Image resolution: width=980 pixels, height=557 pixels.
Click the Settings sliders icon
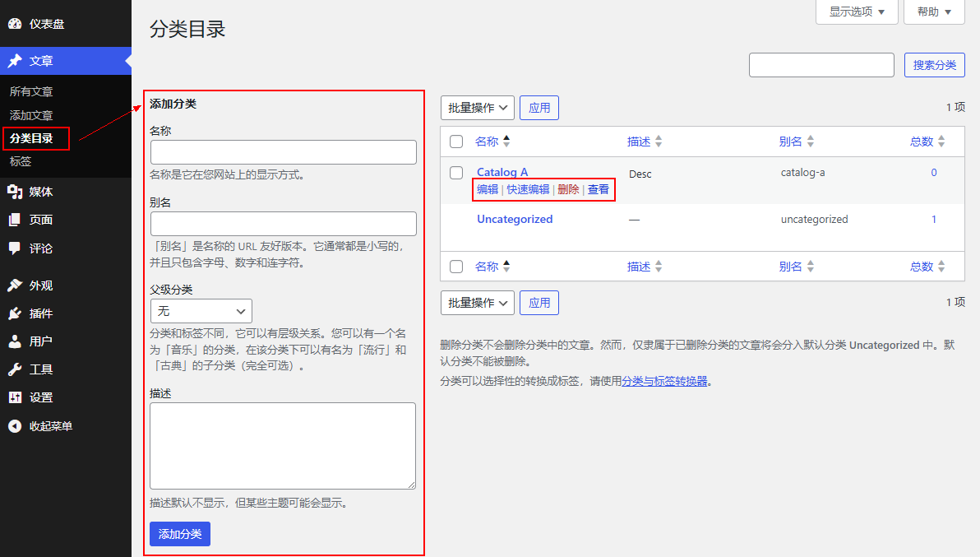15,397
